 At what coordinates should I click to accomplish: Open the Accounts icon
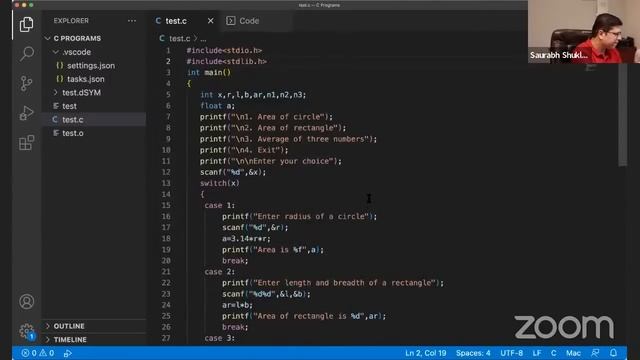27,302
